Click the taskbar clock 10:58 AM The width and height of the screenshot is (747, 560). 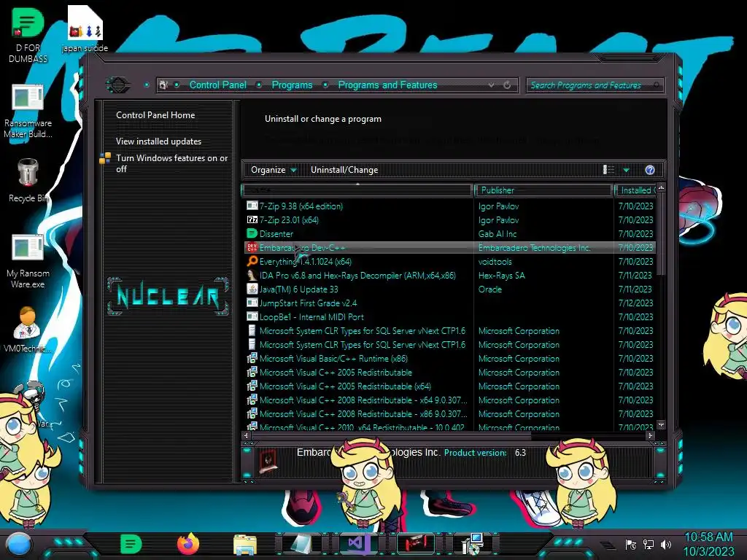point(708,537)
